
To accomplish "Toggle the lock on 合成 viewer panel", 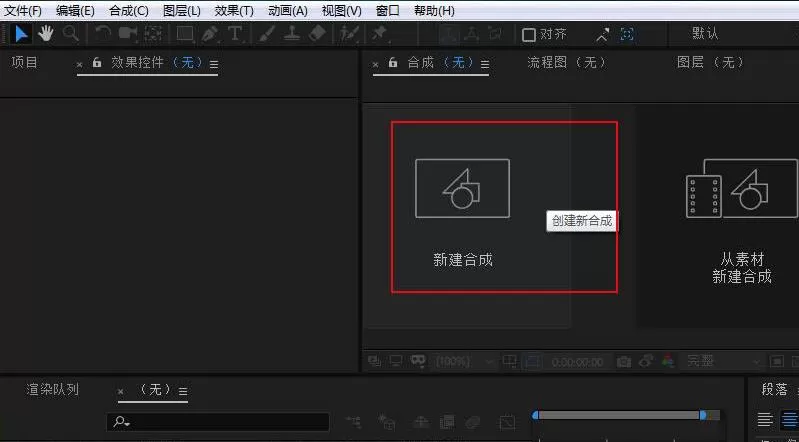I will pyautogui.click(x=392, y=63).
